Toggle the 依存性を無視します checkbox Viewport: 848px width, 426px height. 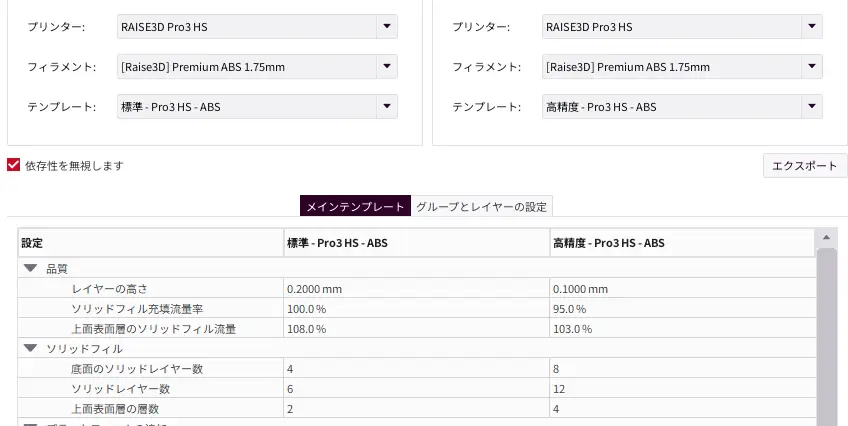tap(14, 165)
